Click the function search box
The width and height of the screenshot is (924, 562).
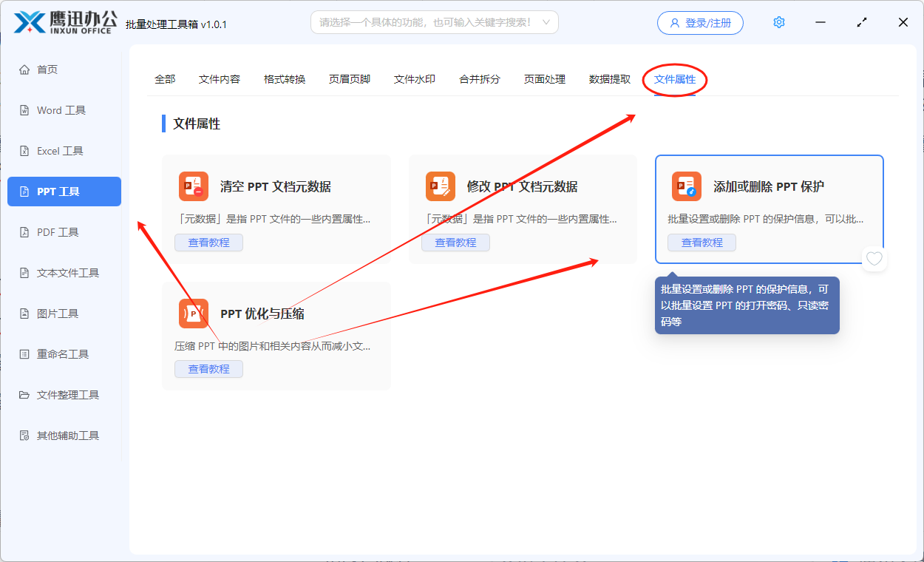coord(435,22)
